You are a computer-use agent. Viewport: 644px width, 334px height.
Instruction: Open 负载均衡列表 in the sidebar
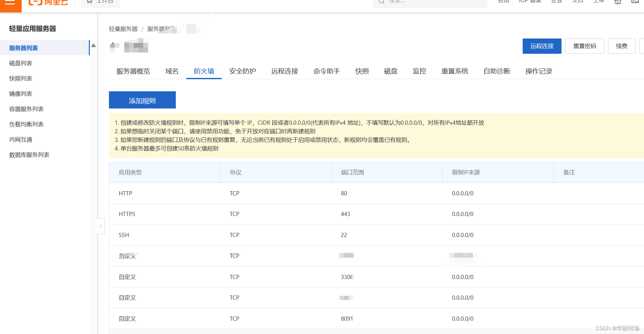26,124
